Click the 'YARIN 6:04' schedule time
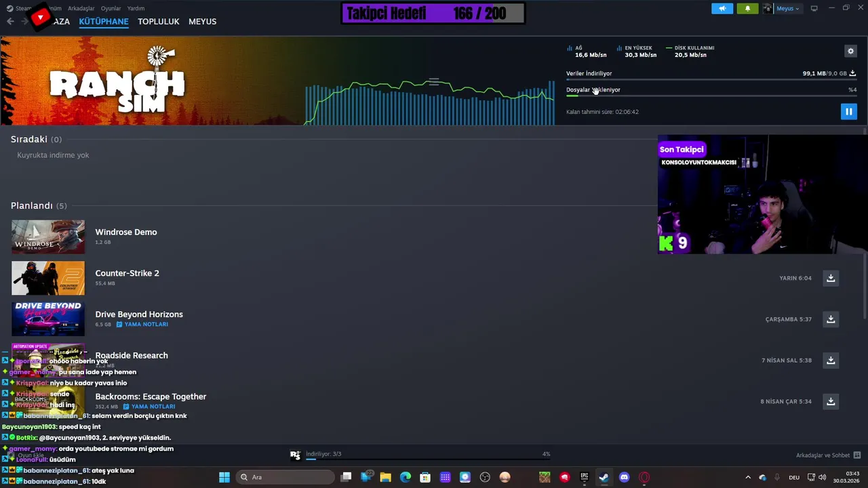 point(795,278)
